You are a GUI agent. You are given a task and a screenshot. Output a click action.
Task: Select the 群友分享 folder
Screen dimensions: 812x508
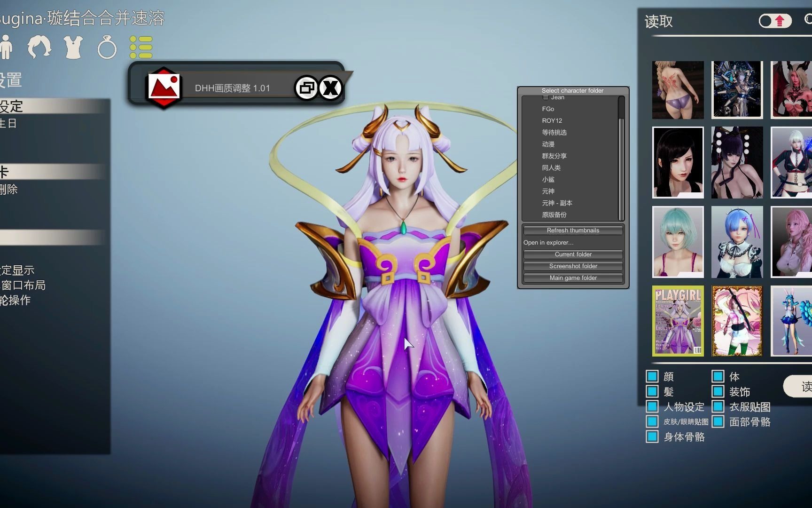pyautogui.click(x=554, y=156)
